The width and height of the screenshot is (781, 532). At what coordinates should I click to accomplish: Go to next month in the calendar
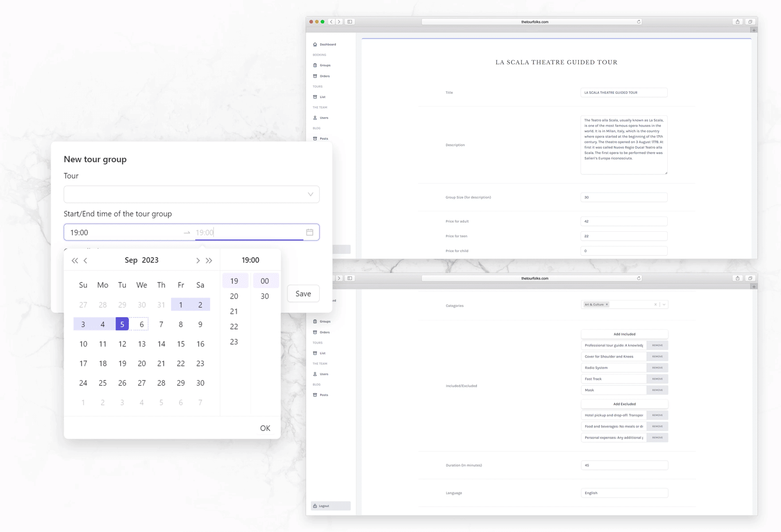coord(198,260)
